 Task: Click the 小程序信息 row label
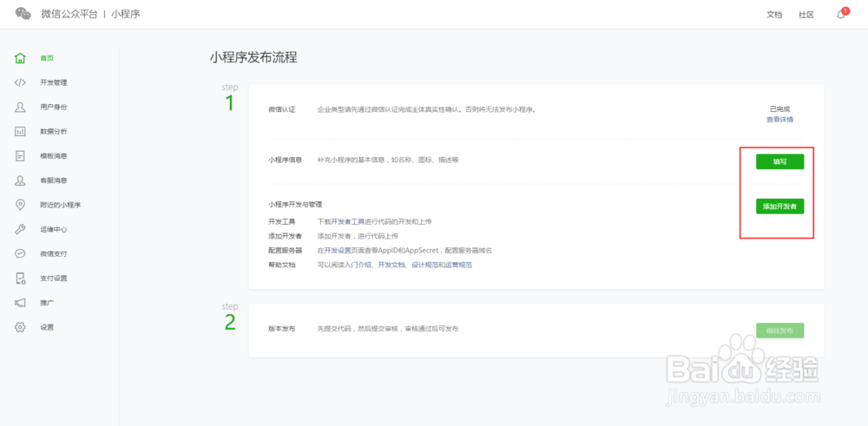(285, 160)
